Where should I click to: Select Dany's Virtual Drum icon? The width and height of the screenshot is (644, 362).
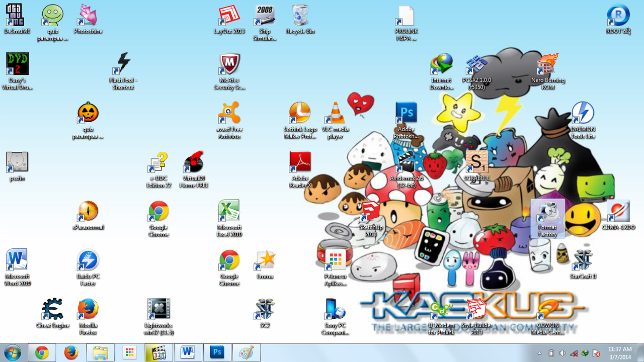[x=17, y=71]
